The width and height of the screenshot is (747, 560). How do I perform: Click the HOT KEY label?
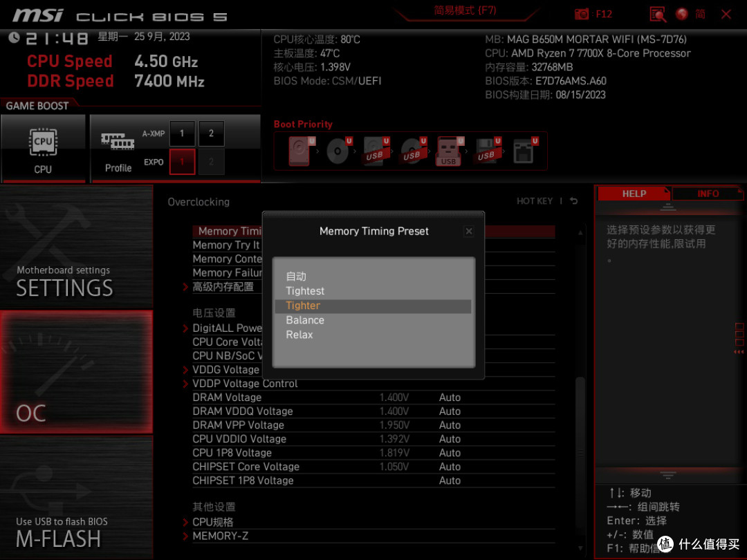[535, 201]
